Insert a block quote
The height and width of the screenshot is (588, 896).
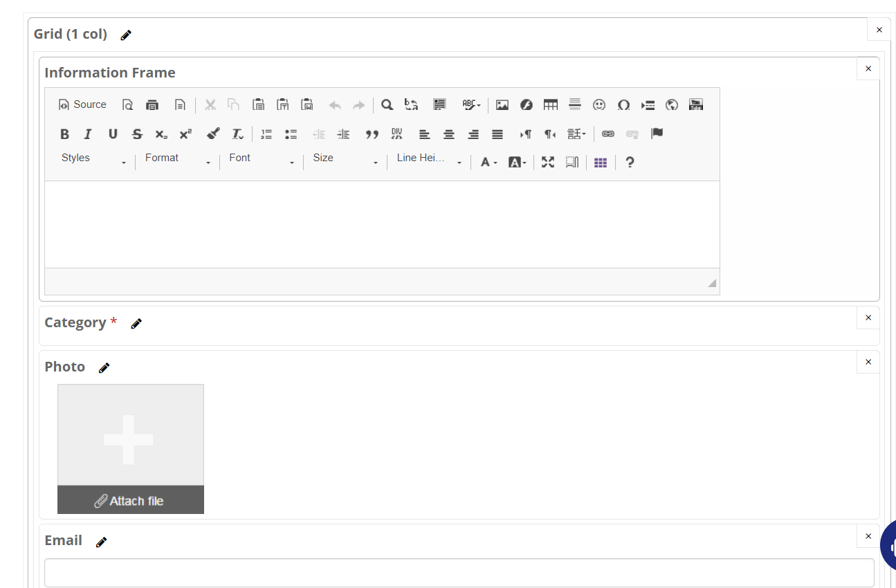pyautogui.click(x=372, y=134)
